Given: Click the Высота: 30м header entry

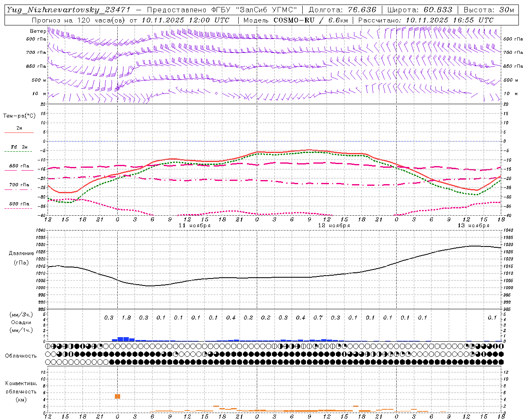Looking at the screenshot, I should 488,10.
